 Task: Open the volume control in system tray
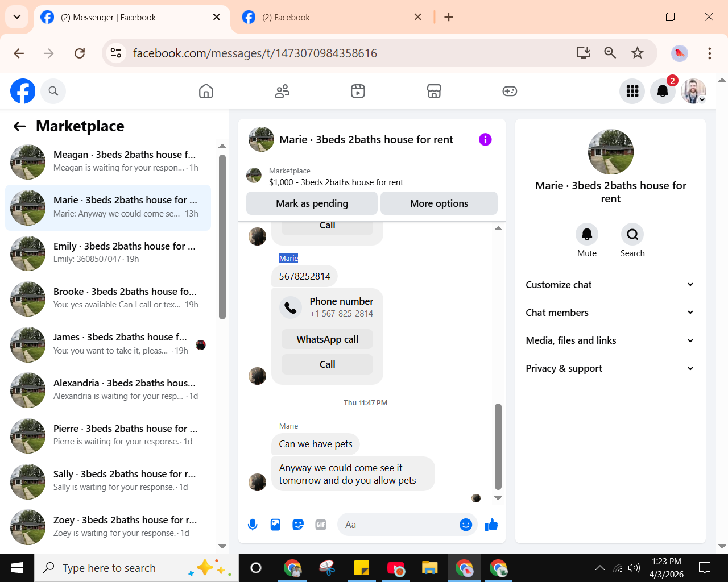[x=634, y=568]
